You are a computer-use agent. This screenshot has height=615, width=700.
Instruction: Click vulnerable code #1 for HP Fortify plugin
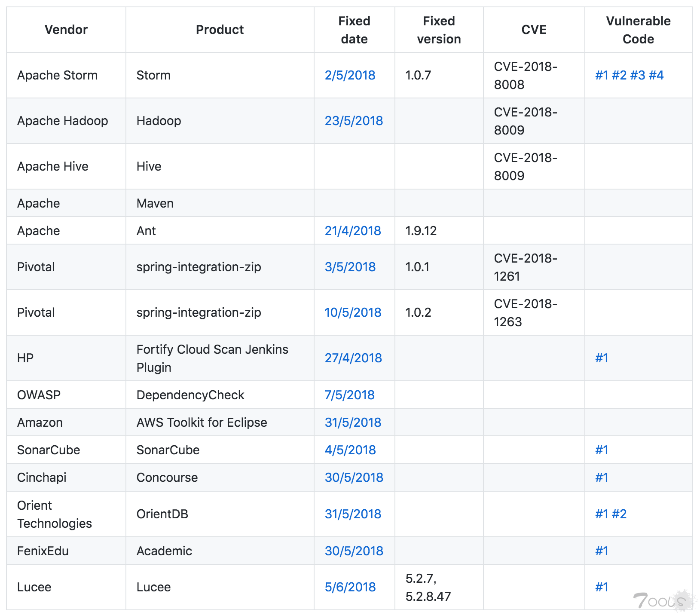click(602, 358)
